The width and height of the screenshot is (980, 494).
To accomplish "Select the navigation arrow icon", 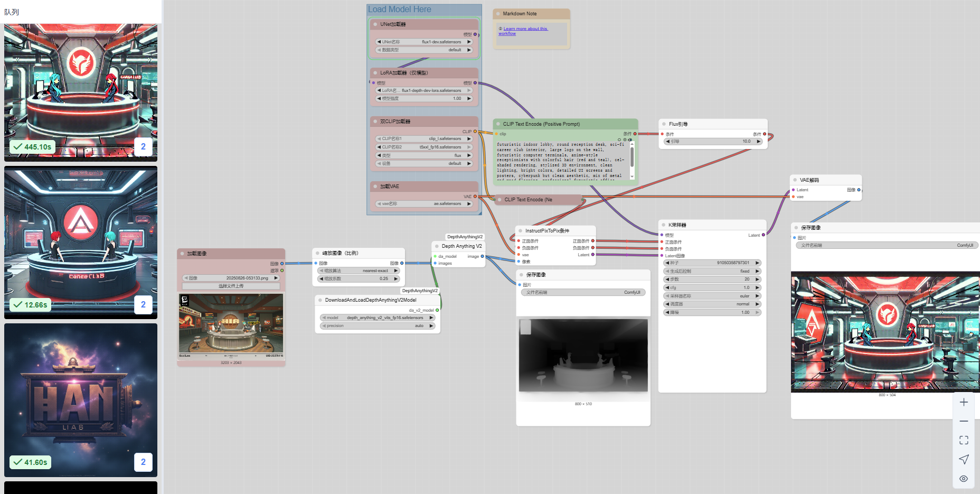I will (x=964, y=459).
